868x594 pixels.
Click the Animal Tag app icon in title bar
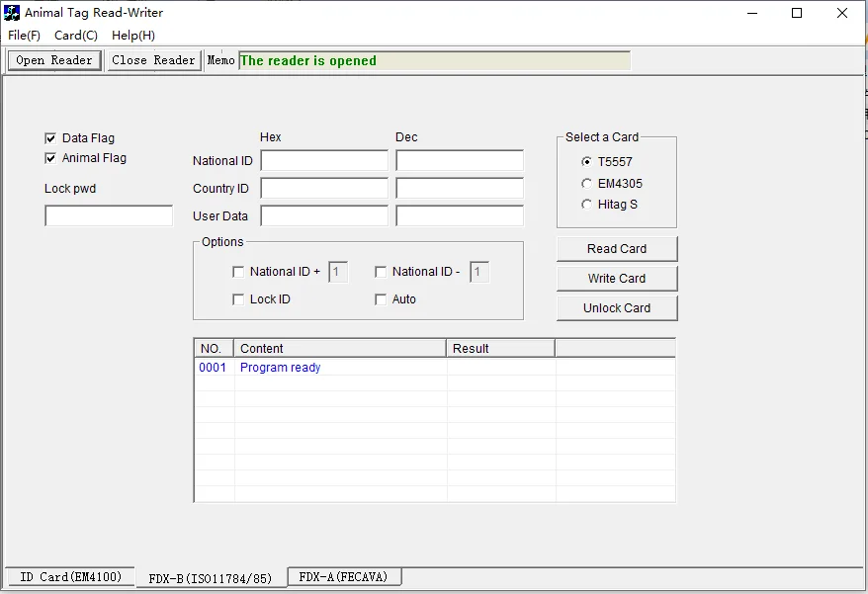tap(13, 13)
